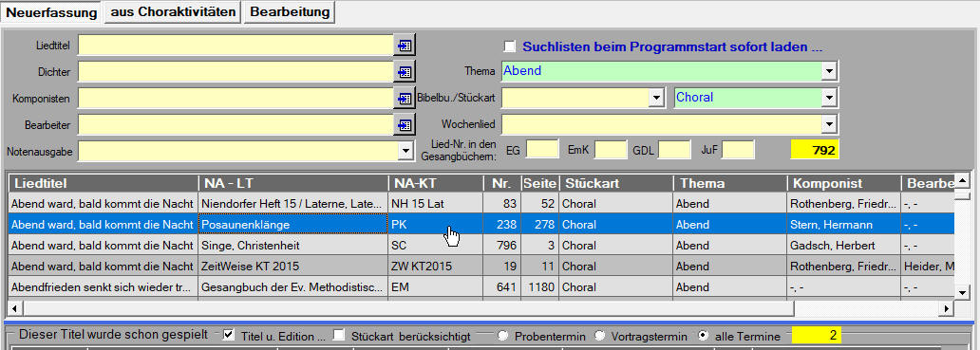
Task: Click into the Bearbeiter input field
Action: click(x=236, y=125)
